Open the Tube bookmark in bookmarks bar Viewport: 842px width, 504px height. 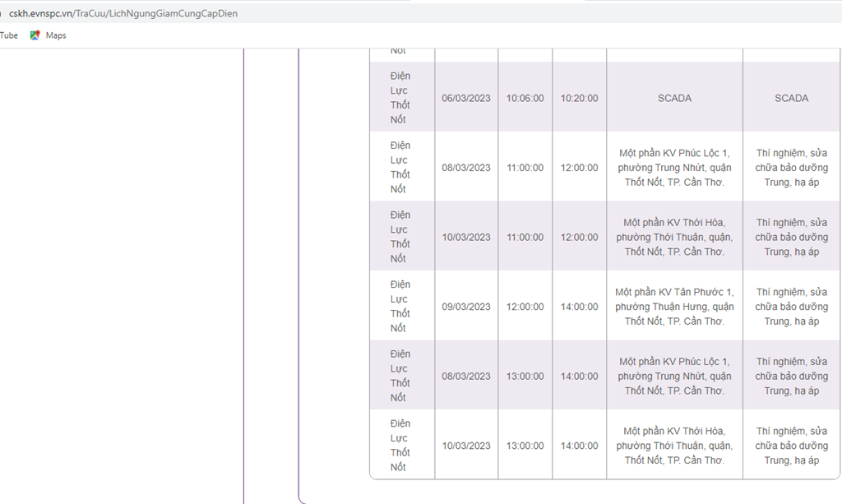[x=9, y=35]
